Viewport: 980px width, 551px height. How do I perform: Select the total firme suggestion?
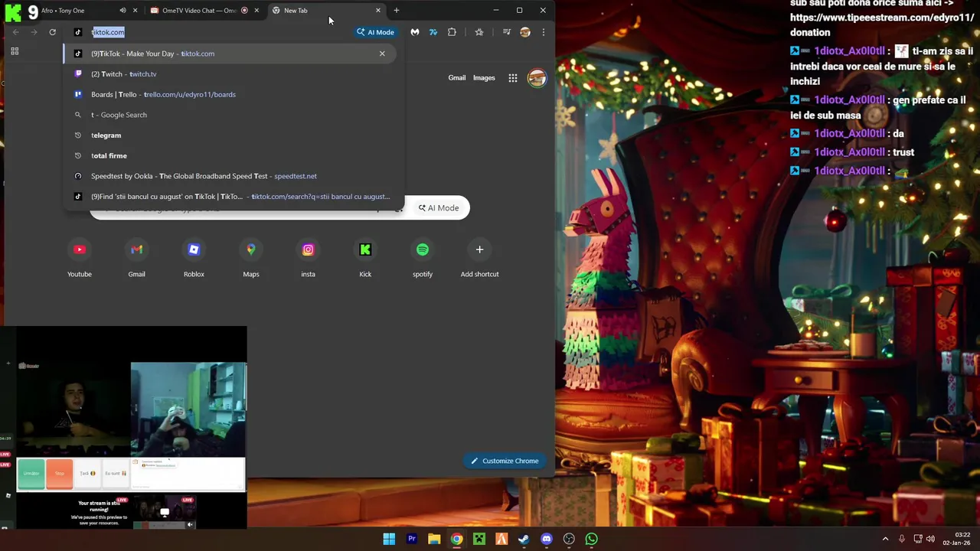(230, 155)
